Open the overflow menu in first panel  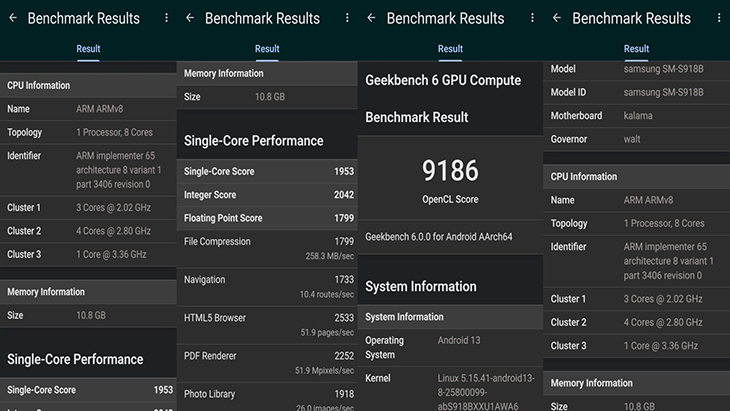[166, 18]
